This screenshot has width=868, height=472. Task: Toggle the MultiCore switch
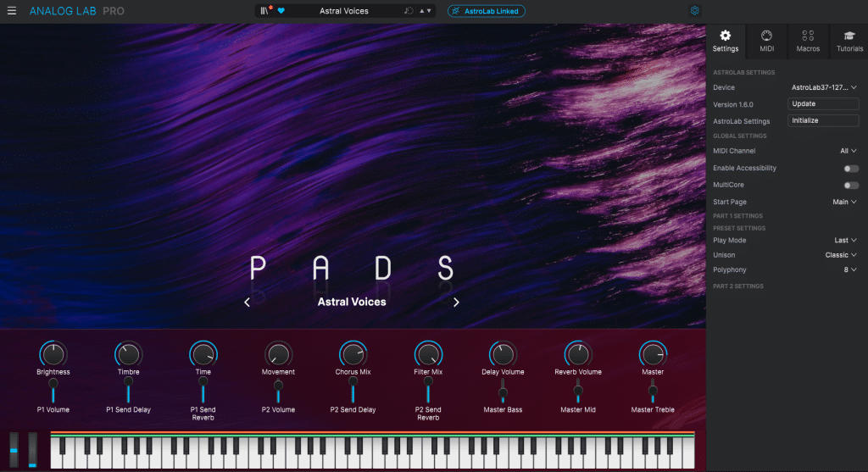pyautogui.click(x=850, y=185)
